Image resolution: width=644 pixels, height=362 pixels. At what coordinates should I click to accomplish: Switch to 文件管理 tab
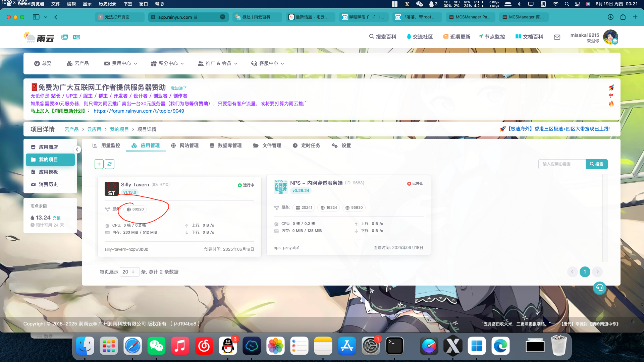pyautogui.click(x=267, y=145)
